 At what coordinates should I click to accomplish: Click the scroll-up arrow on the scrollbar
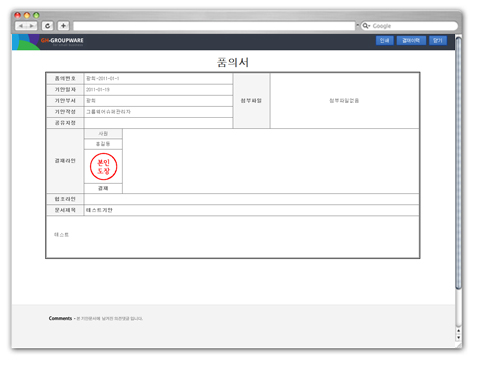pos(459,331)
